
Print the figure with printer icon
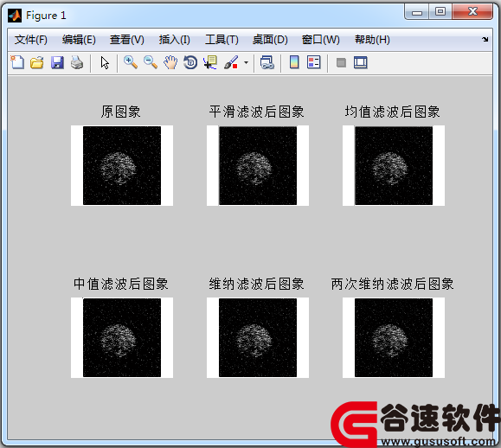(77, 62)
